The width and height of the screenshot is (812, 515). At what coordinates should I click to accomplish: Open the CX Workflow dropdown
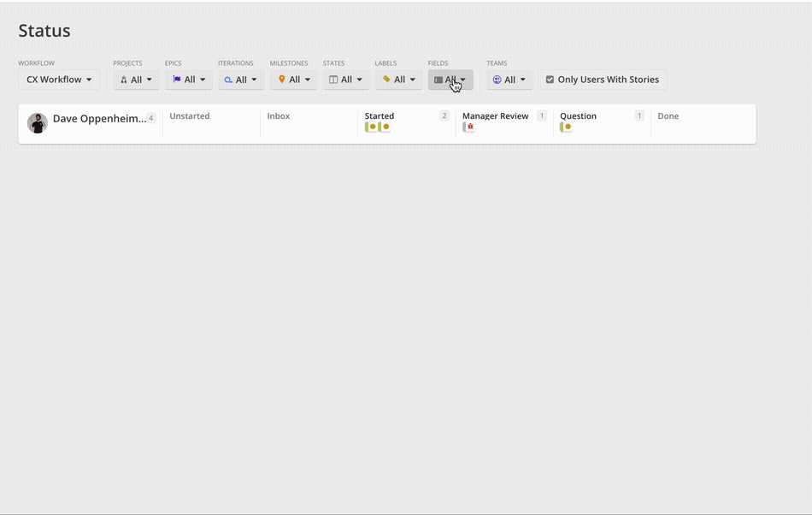pyautogui.click(x=58, y=80)
